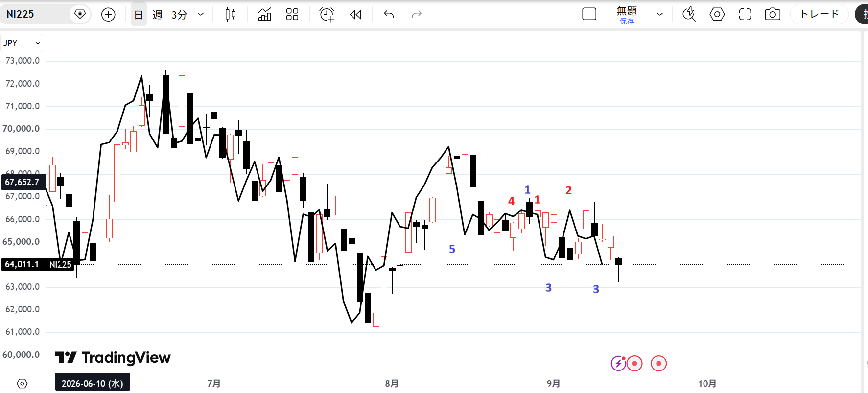Open the JPY currency dropdown
The height and width of the screenshot is (393, 868).
pyautogui.click(x=22, y=43)
